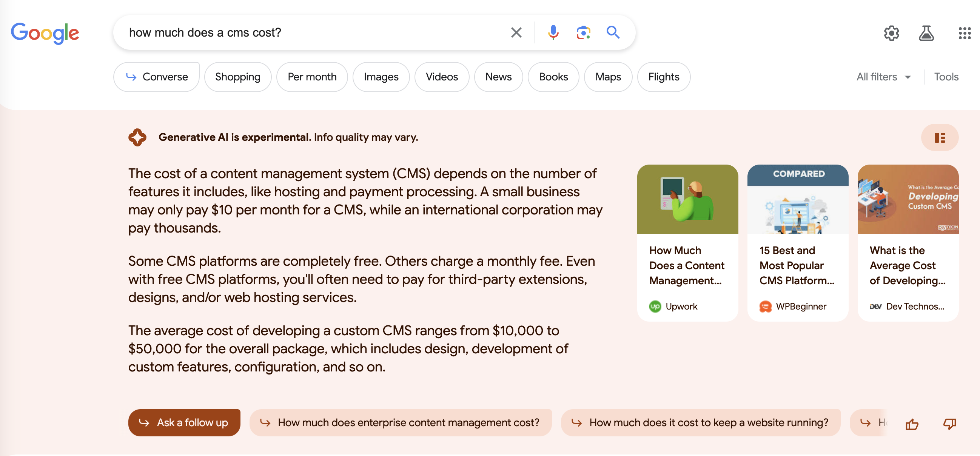Image resolution: width=980 pixels, height=456 pixels.
Task: Give thumbs down to AI answer
Action: [949, 424]
